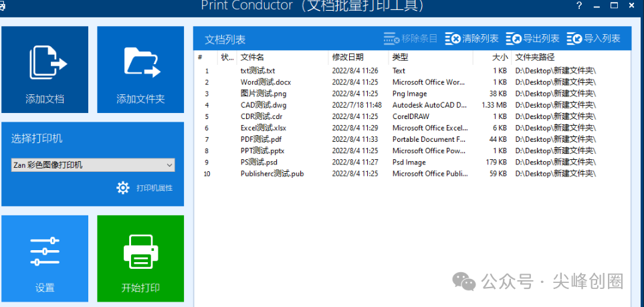The image size is (644, 307).
Task: Open printer properties via the gear icon
Action: 122,188
